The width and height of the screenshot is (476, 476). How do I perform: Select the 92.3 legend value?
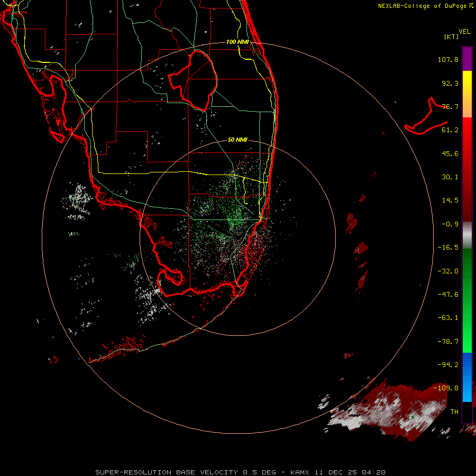pyautogui.click(x=450, y=83)
